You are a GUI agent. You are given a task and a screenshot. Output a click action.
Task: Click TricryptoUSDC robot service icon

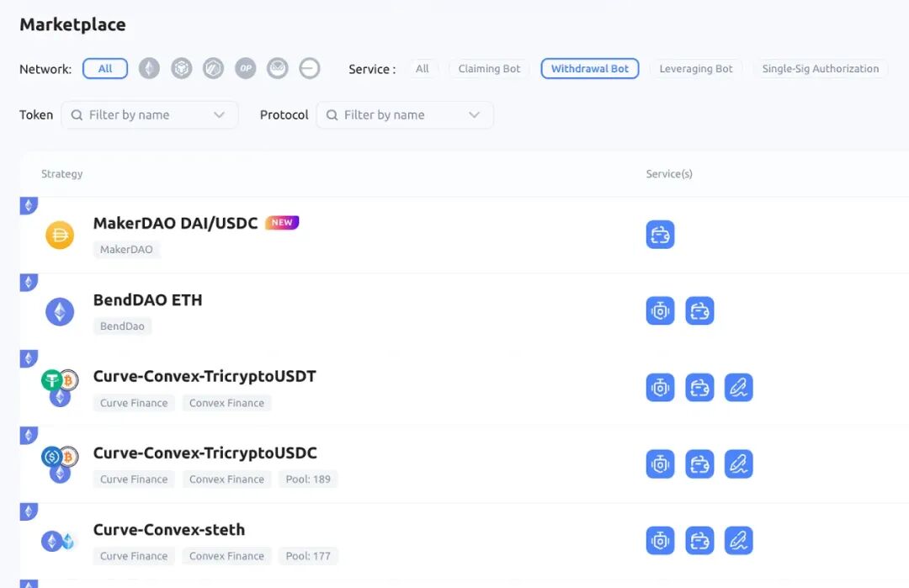pyautogui.click(x=661, y=464)
